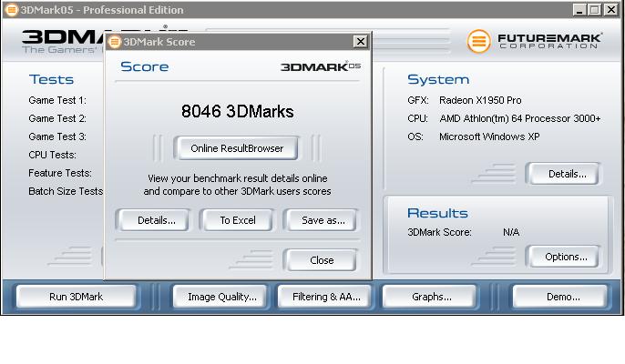The width and height of the screenshot is (625, 364).
Task: Click Feature Tests: label
Action: click(60, 173)
